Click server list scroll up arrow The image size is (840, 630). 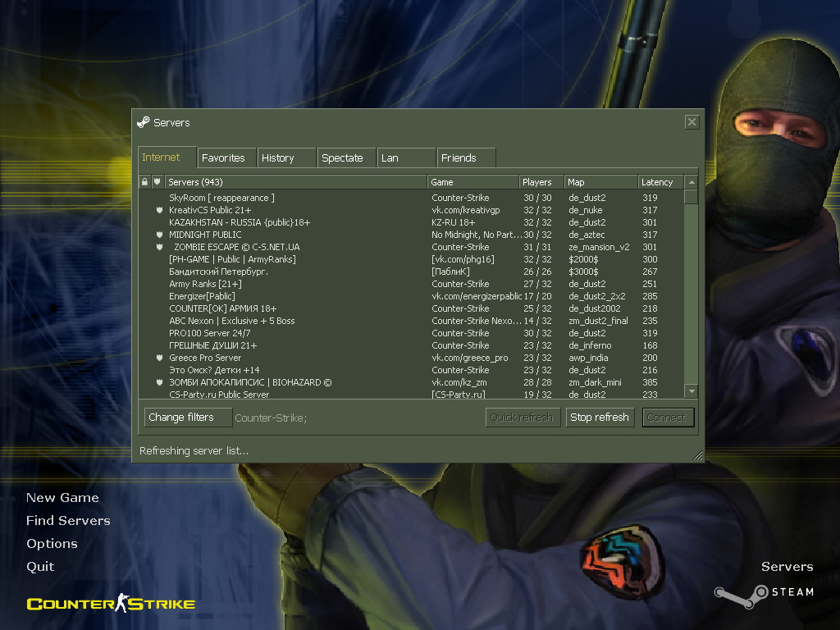coord(692,182)
